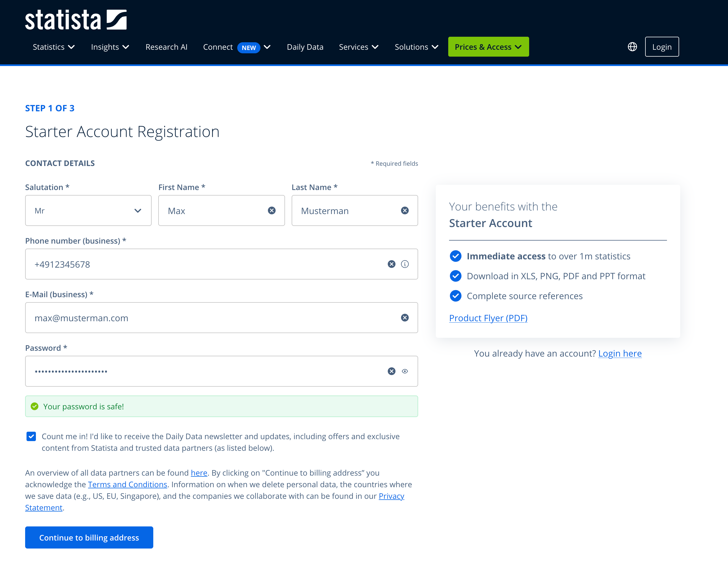Click the Login here link
Image resolution: width=728 pixels, height=572 pixels.
click(619, 353)
